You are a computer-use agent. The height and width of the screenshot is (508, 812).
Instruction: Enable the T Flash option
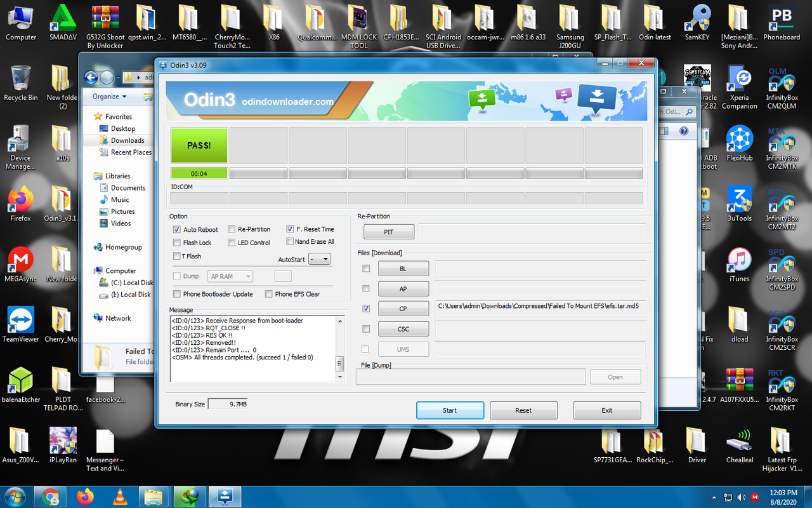click(x=177, y=256)
